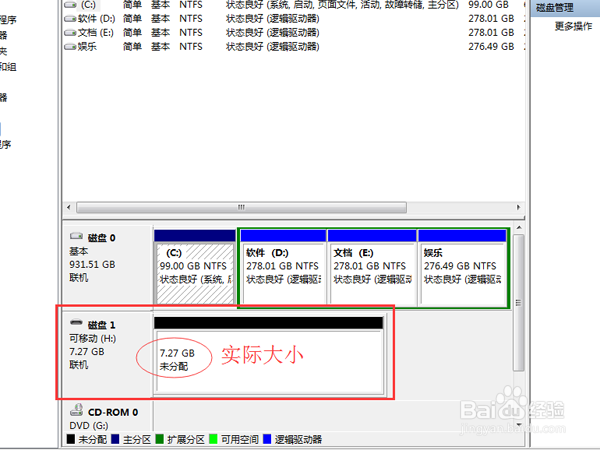Click the 磁盘 0 disk icon
Viewport: 600px width, 450px height.
point(76,236)
